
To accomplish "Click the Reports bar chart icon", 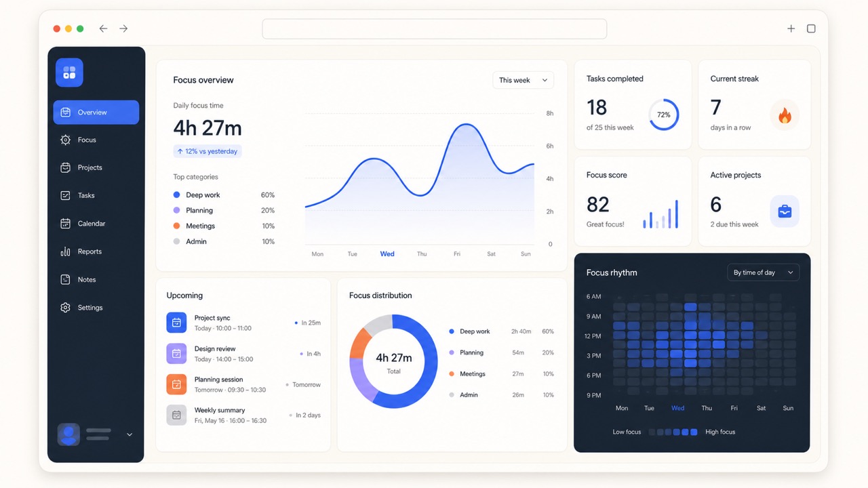I will (x=65, y=251).
